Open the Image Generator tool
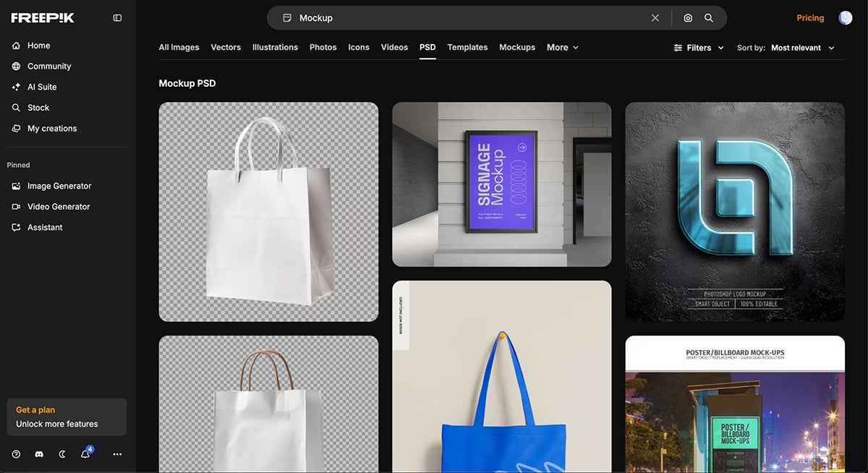 [59, 186]
